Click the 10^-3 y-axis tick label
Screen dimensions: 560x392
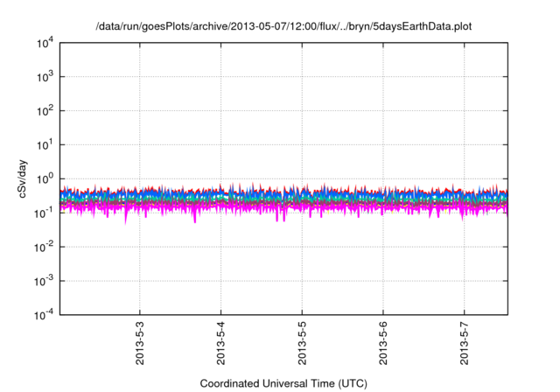pos(43,282)
